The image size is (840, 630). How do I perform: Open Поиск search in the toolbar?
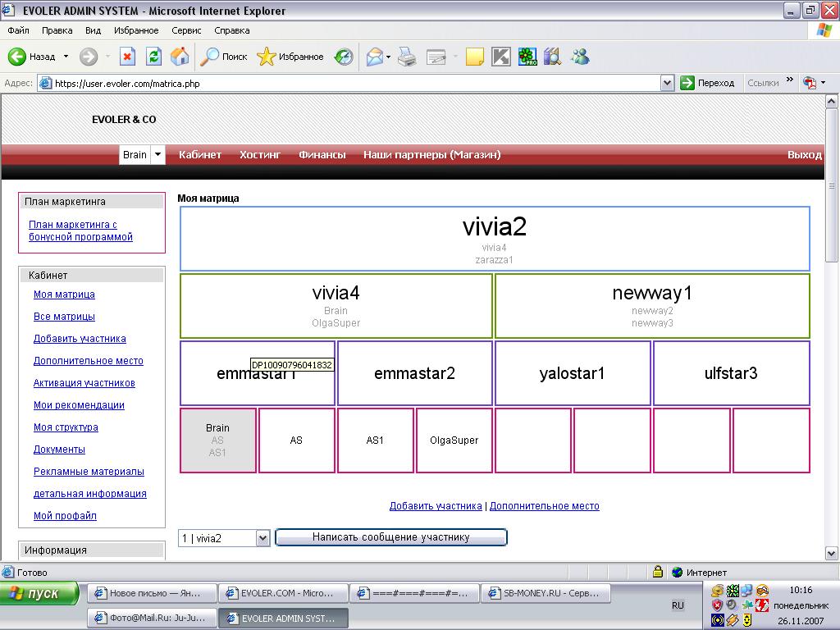[x=225, y=57]
